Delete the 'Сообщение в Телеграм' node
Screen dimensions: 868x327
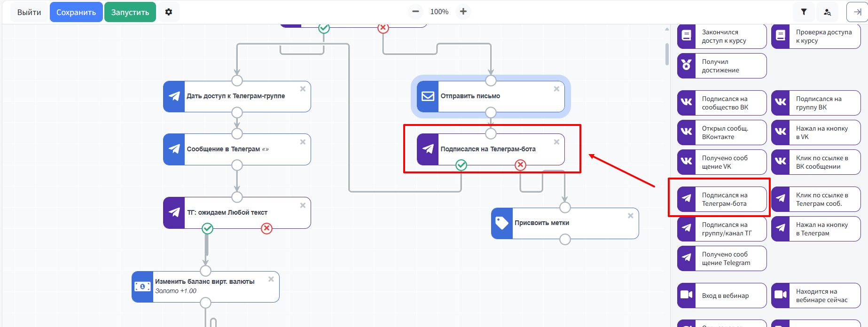pyautogui.click(x=303, y=142)
